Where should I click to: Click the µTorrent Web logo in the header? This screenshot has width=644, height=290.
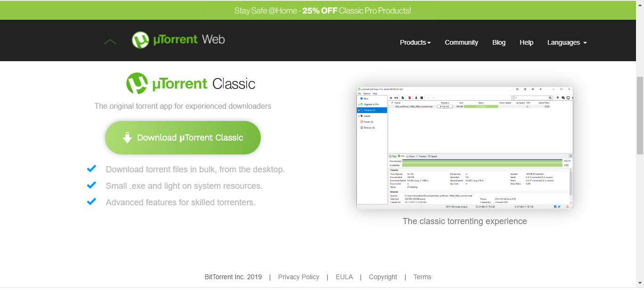pos(178,40)
